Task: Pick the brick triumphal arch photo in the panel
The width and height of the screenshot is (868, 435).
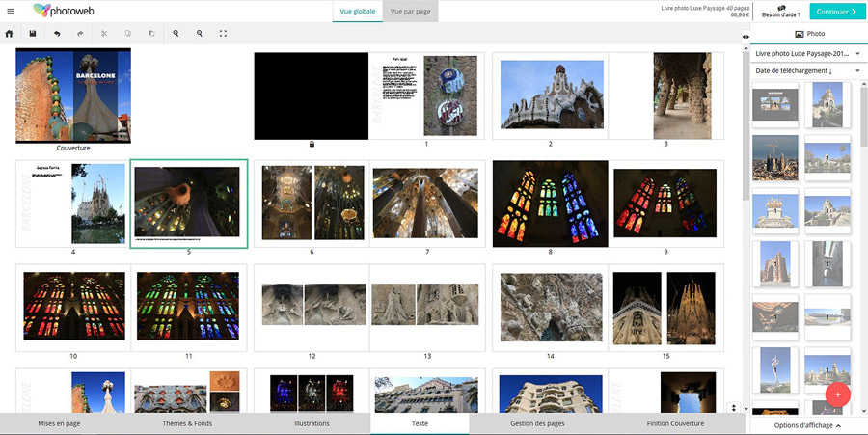Action: click(775, 264)
